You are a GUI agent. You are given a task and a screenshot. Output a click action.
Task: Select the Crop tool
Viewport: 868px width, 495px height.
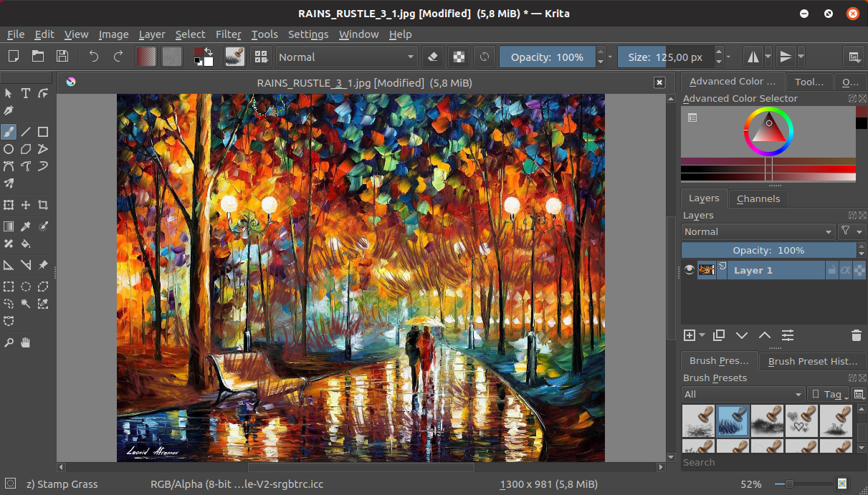pos(43,205)
